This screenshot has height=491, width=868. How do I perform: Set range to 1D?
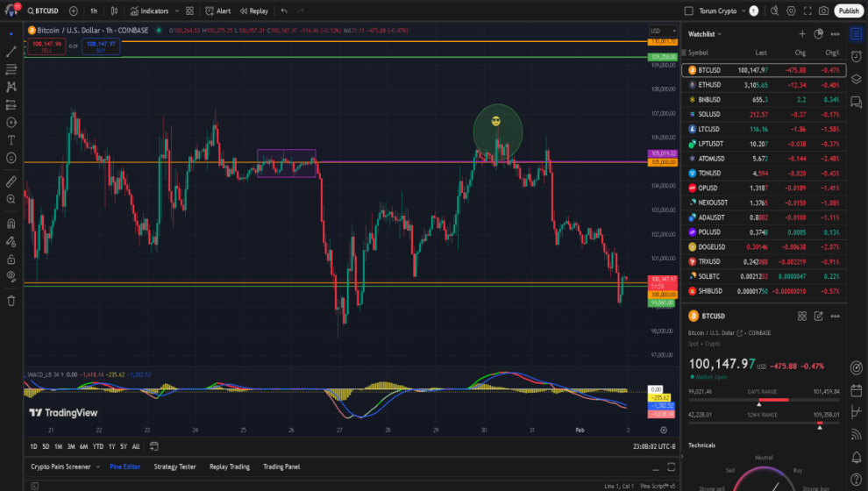tap(34, 446)
